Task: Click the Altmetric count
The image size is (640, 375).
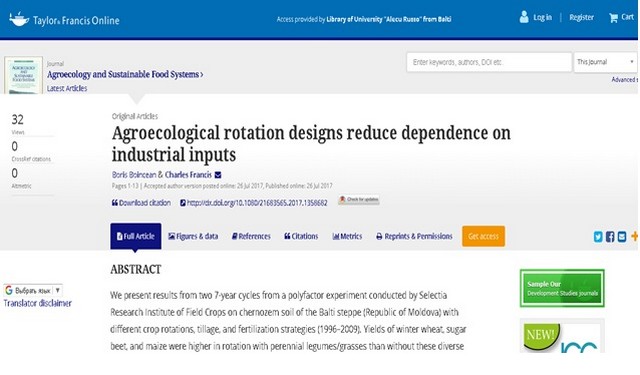Action: [x=15, y=173]
